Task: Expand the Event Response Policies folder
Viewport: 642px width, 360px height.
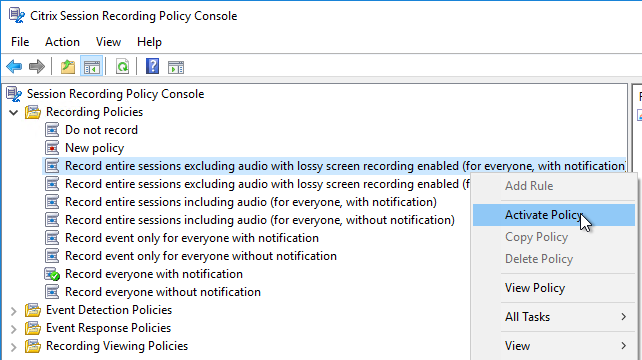Action: point(14,329)
